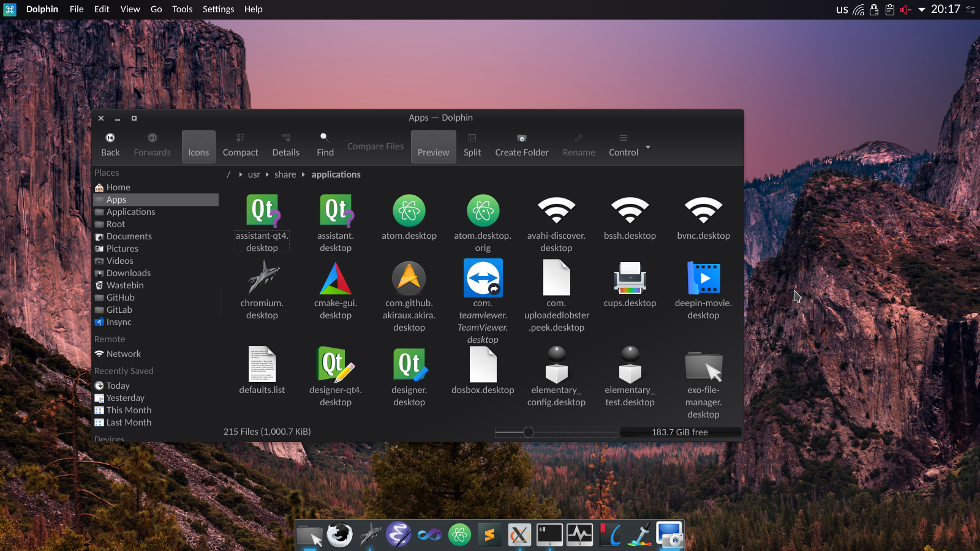
Task: Launch Firefox from the dock
Action: (339, 535)
